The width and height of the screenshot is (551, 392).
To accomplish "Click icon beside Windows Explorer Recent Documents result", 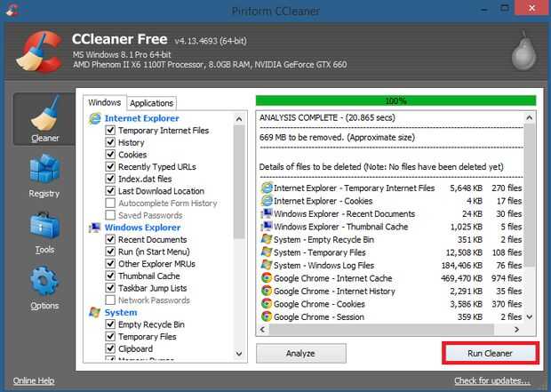I will pyautogui.click(x=268, y=213).
